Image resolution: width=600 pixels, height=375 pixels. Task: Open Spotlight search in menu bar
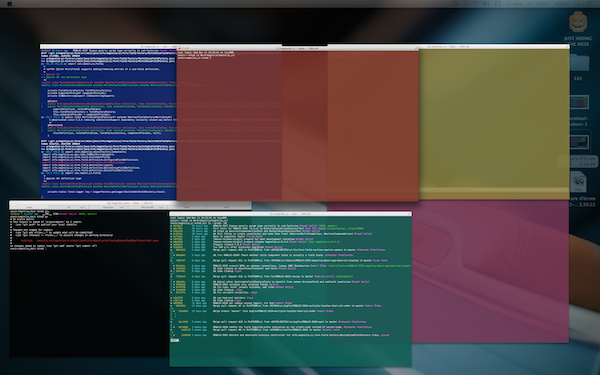point(577,3)
